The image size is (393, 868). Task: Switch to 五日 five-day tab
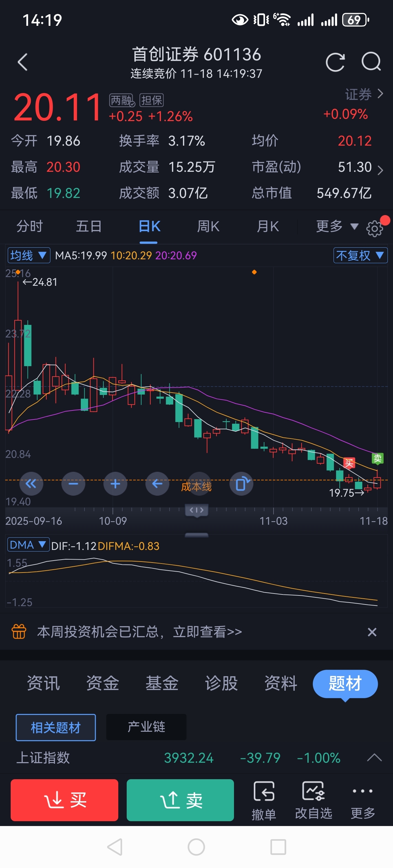tap(89, 226)
